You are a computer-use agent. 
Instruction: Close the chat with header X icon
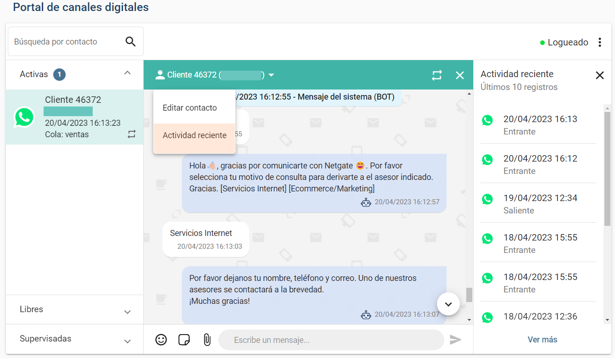click(x=460, y=75)
